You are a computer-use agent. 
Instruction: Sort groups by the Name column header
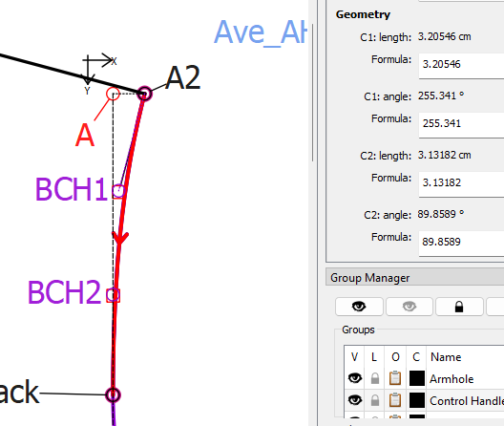click(x=446, y=357)
